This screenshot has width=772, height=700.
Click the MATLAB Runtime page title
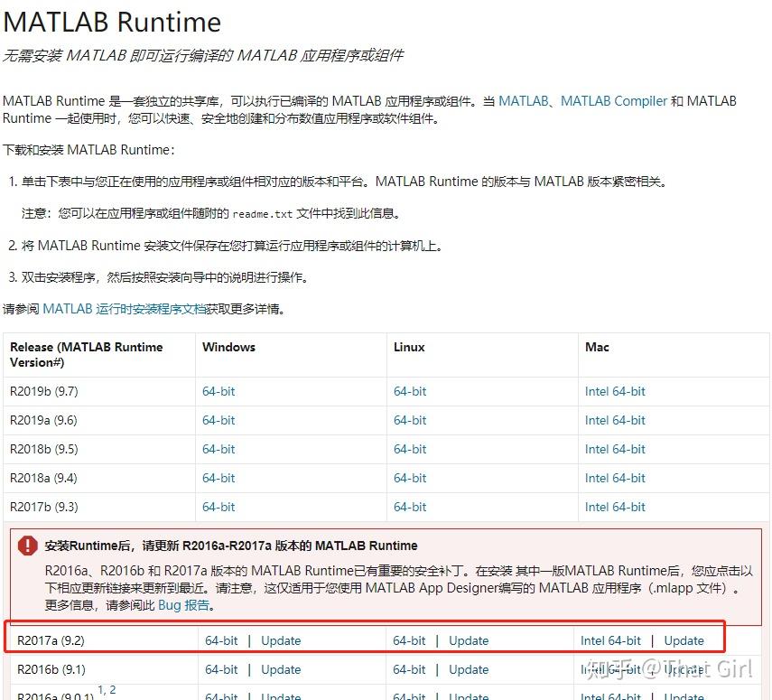112,23
